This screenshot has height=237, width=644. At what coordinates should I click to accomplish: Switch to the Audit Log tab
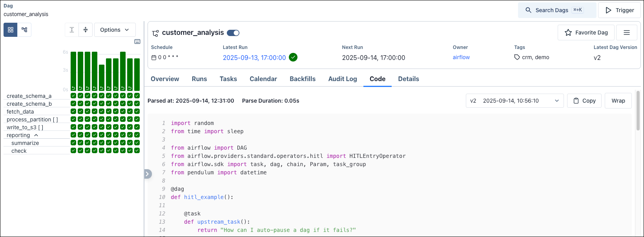(x=343, y=79)
